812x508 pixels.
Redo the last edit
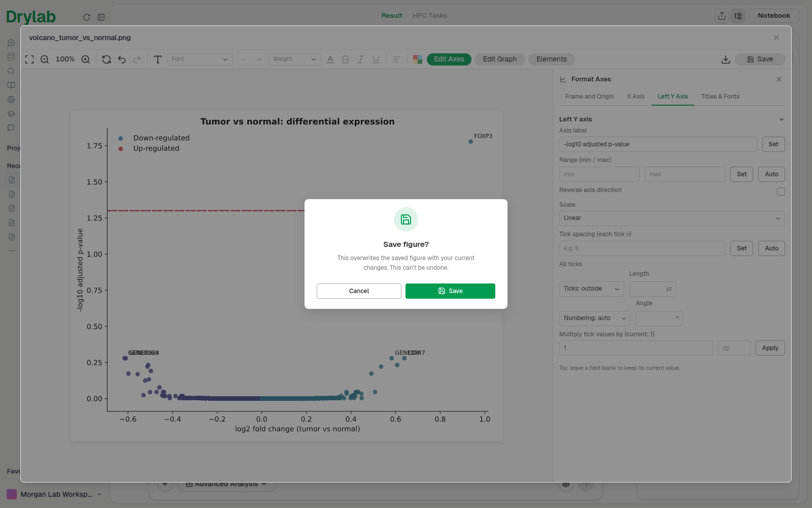point(137,59)
